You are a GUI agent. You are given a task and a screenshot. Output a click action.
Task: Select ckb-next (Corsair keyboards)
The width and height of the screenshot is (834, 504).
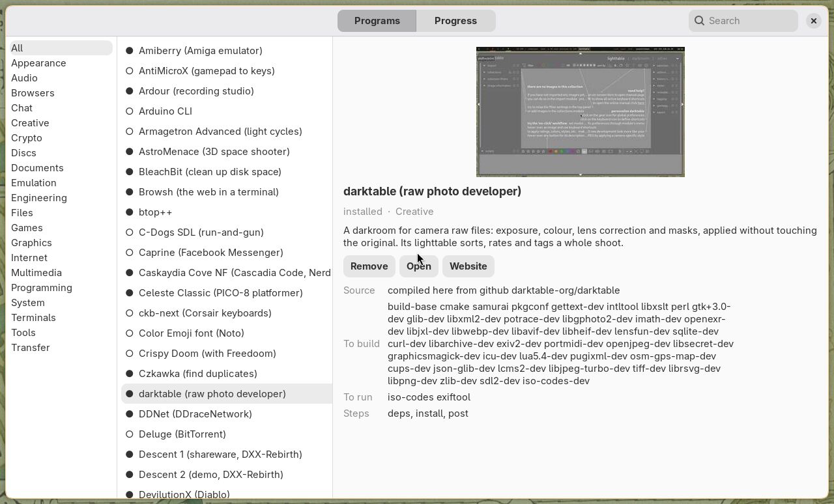226,313
